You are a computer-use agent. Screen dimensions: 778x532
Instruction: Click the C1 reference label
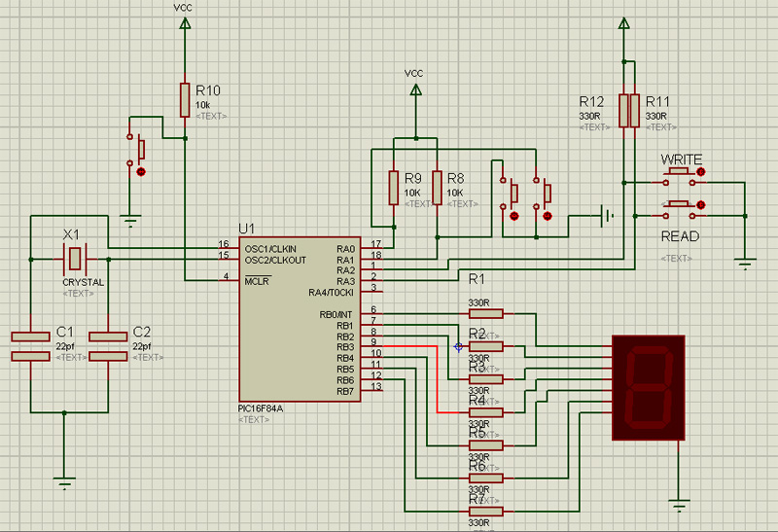click(x=65, y=332)
